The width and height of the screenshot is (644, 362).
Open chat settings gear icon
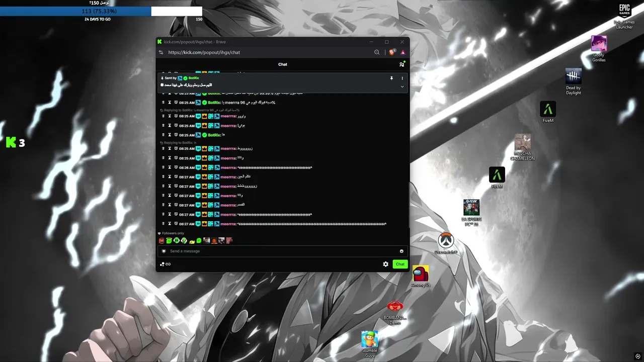click(x=386, y=264)
